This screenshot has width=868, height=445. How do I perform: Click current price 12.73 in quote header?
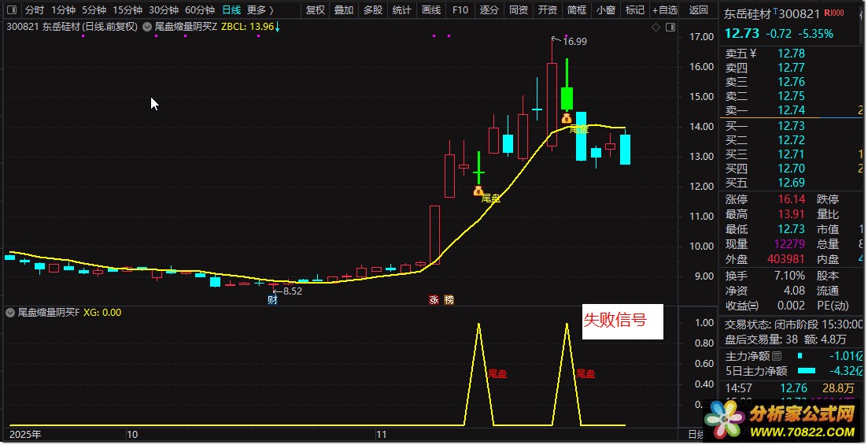click(x=742, y=33)
